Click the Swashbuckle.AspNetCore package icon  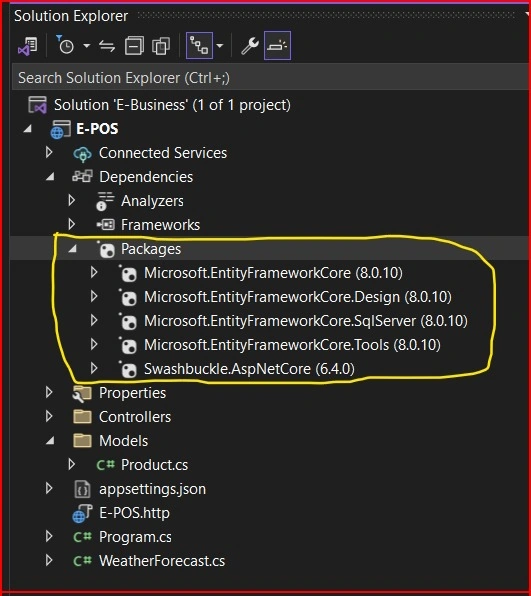pyautogui.click(x=128, y=369)
